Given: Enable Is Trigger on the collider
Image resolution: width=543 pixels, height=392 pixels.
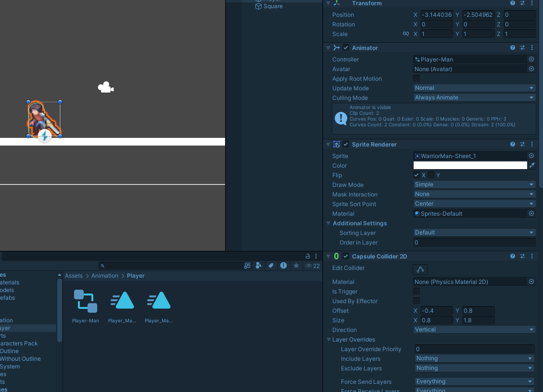Looking at the screenshot, I should [417, 291].
